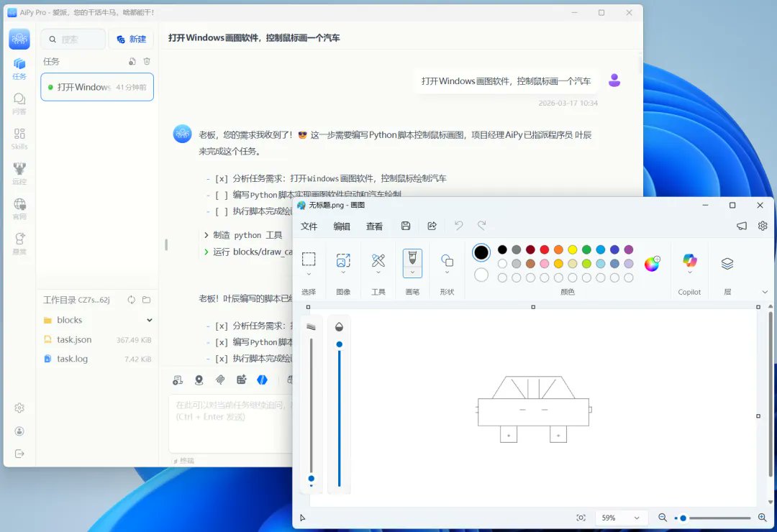Expand the 形状 shapes dropdown
777x532 pixels.
click(447, 272)
